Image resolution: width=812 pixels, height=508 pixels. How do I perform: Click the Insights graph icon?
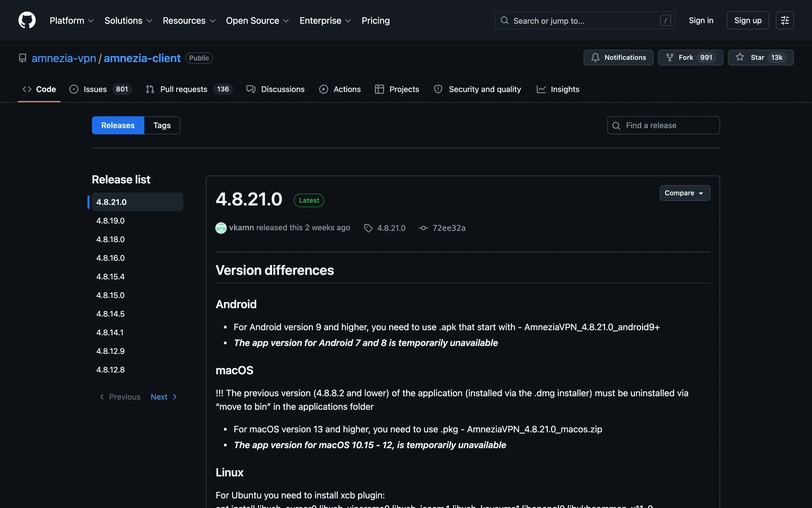(541, 89)
